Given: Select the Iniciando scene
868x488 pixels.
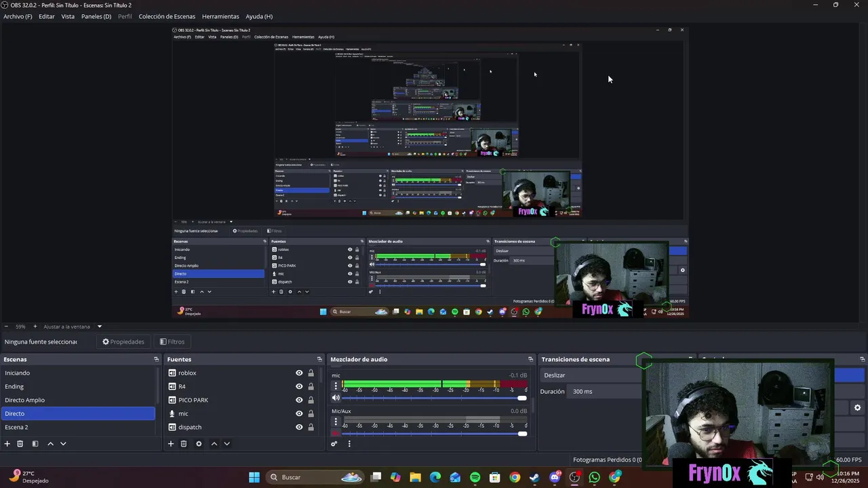Looking at the screenshot, I should pyautogui.click(x=78, y=373).
